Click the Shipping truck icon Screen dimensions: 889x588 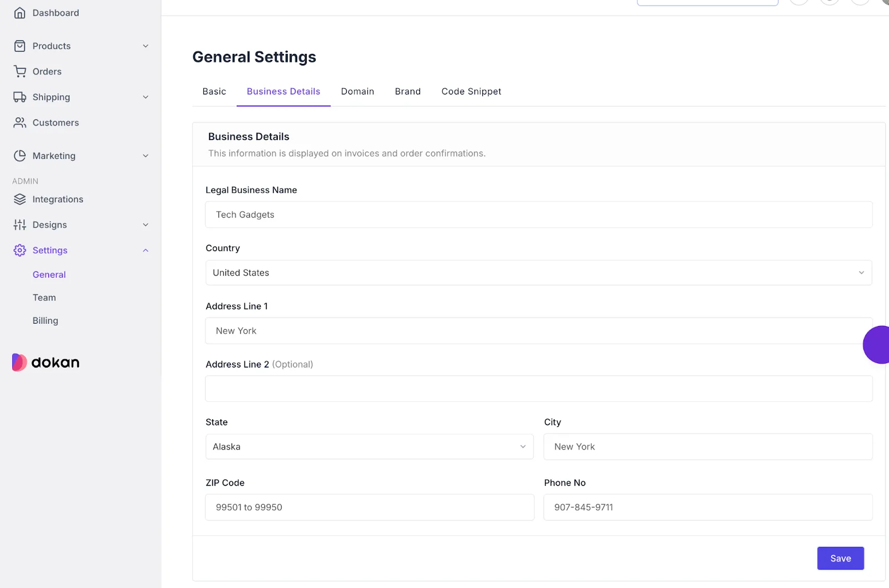click(x=19, y=97)
